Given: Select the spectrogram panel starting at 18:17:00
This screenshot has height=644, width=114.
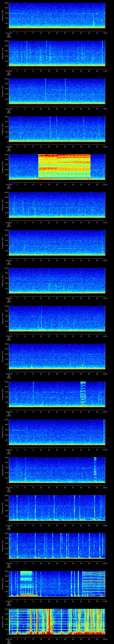Looking at the screenshot, I should tap(57, 91).
